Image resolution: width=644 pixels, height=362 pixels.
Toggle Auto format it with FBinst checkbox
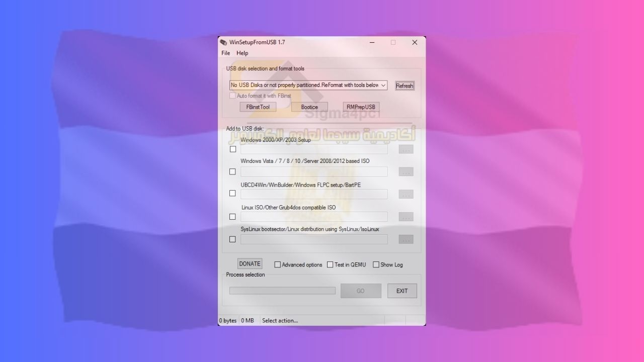[232, 96]
